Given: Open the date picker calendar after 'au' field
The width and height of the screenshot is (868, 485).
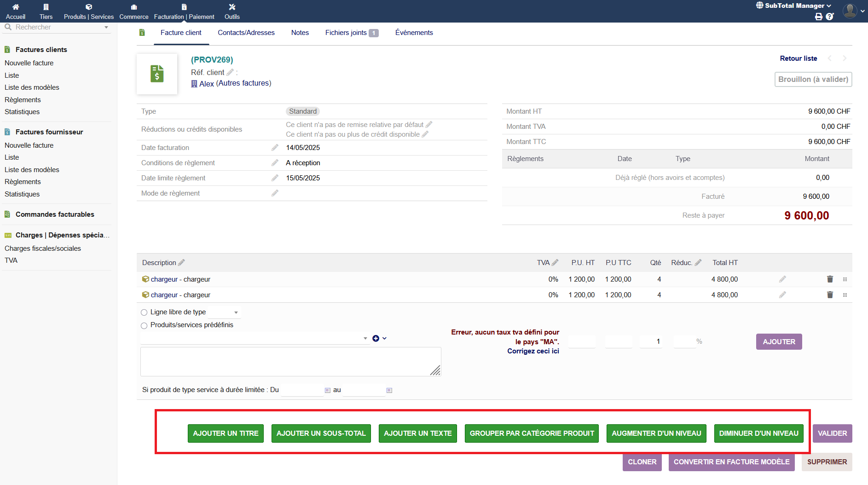Looking at the screenshot, I should click(389, 390).
